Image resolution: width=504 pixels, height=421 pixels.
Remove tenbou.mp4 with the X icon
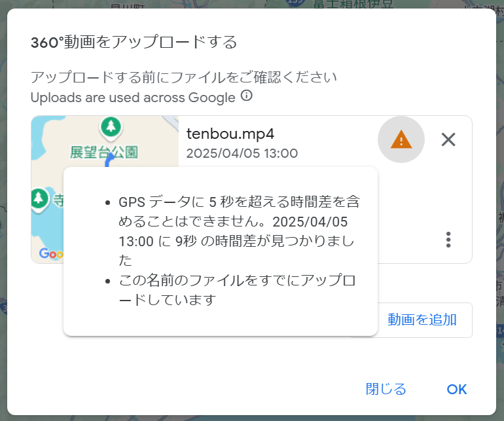tap(448, 139)
